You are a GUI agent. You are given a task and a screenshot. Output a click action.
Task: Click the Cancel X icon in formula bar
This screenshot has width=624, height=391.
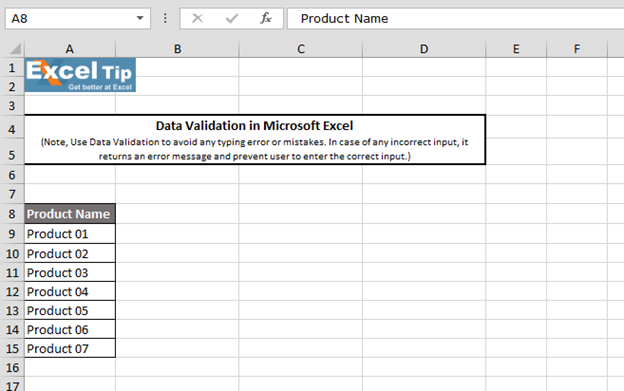[197, 18]
